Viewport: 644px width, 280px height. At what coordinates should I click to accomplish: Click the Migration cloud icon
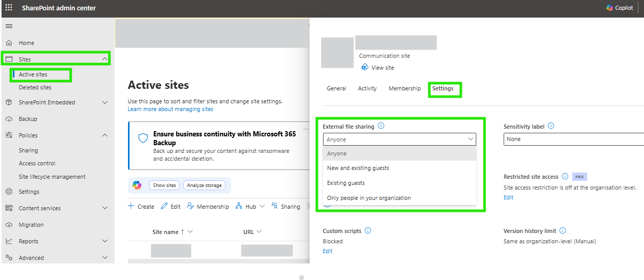[9, 225]
